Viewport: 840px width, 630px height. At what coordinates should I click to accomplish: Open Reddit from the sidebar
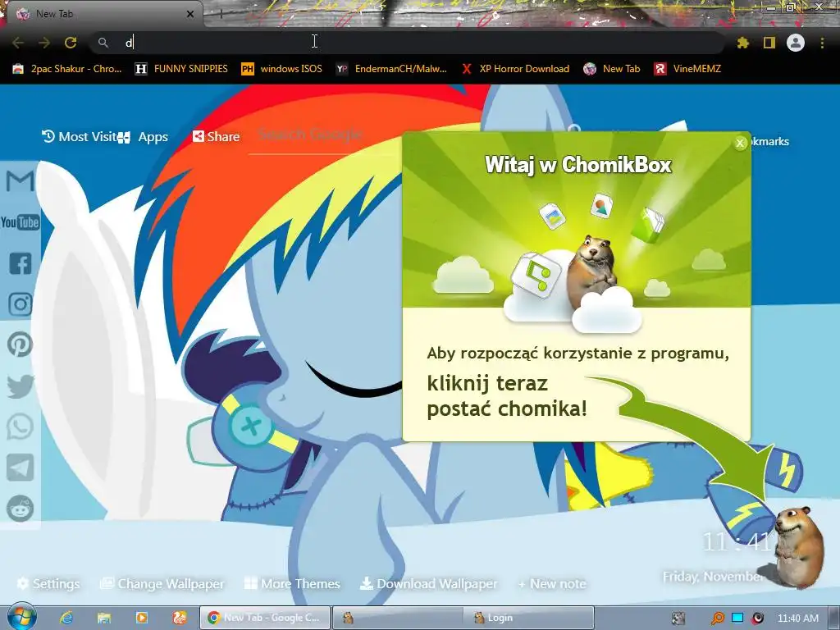[x=20, y=509]
